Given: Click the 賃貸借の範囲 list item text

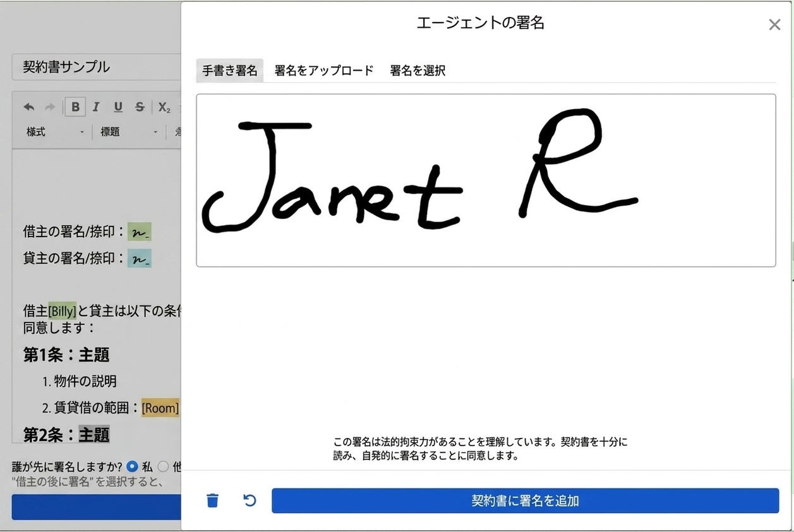Looking at the screenshot, I should pos(96,408).
